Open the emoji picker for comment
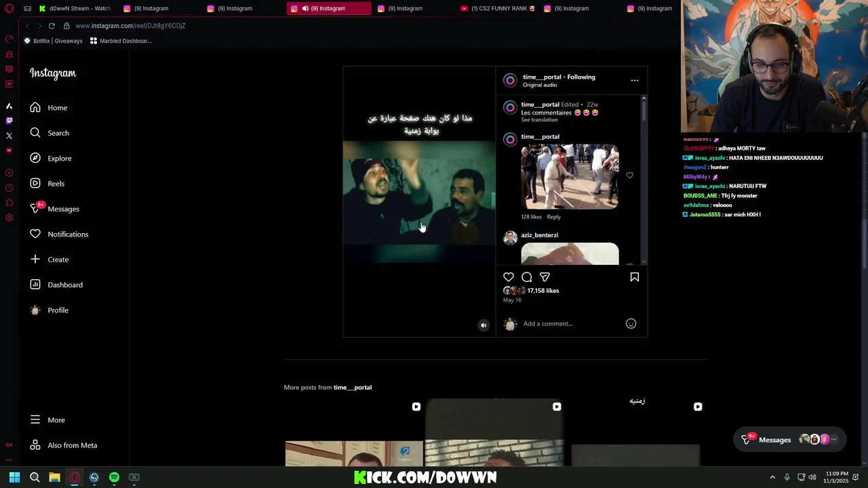 tap(631, 324)
